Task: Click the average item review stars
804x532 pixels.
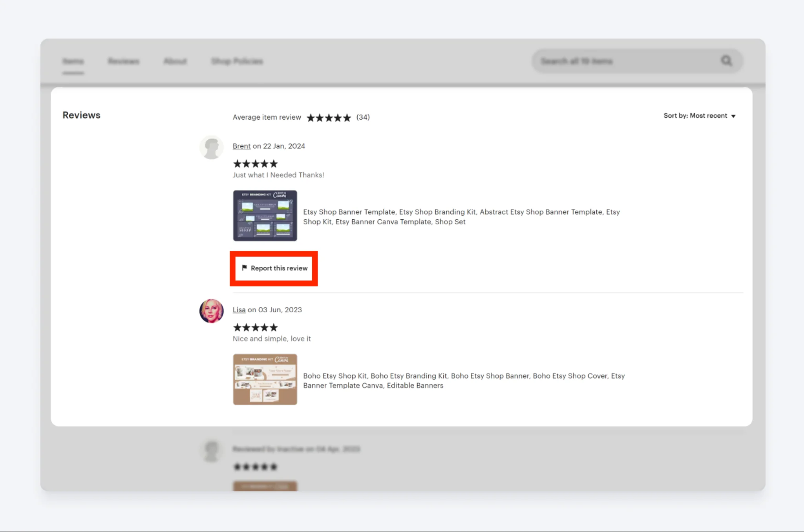Action: (x=329, y=117)
